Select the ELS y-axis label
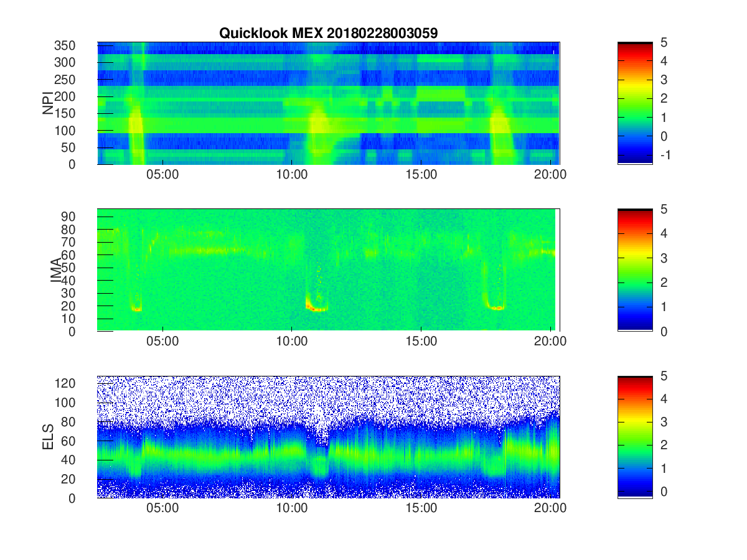The width and height of the screenshot is (747, 560). click(47, 437)
